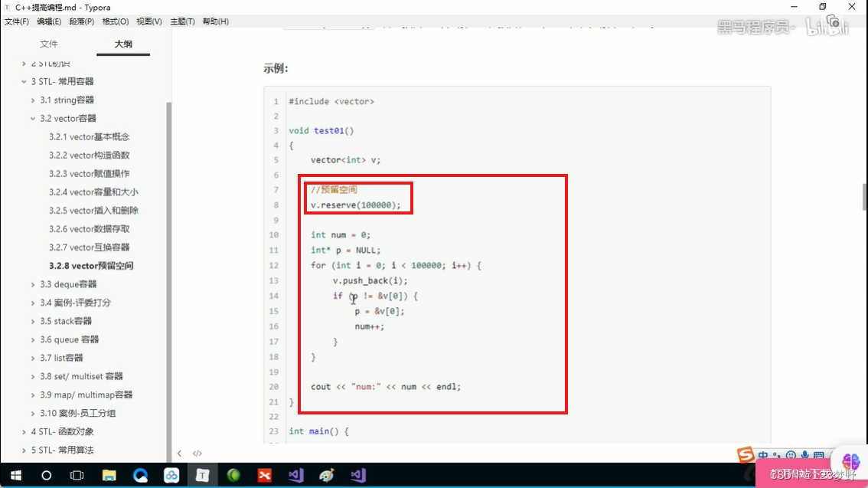This screenshot has height=488, width=868.
Task: Collapse the 3 STL- 常用容器 outline section
Action: pyautogui.click(x=24, y=81)
